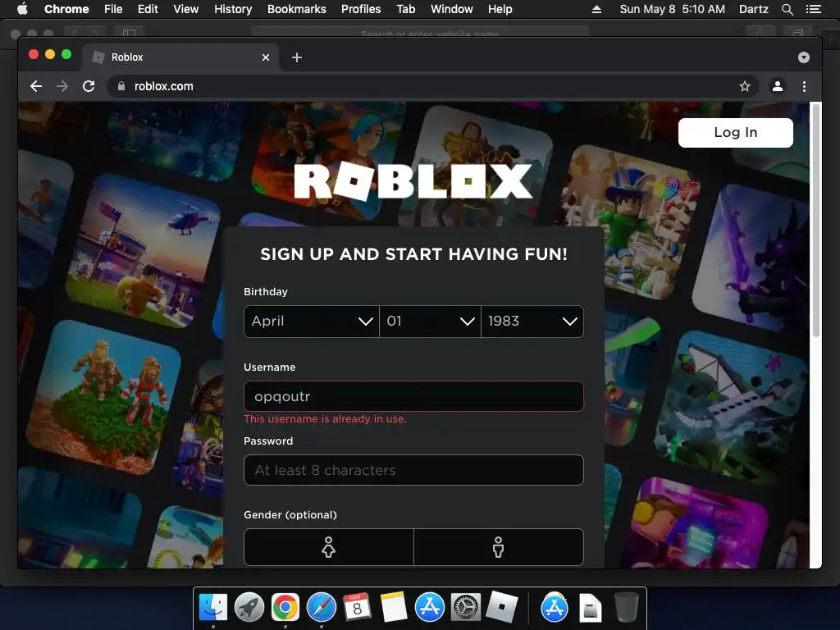The image size is (840, 630).
Task: Launch Launchpad rocket from the dock
Action: click(x=249, y=608)
